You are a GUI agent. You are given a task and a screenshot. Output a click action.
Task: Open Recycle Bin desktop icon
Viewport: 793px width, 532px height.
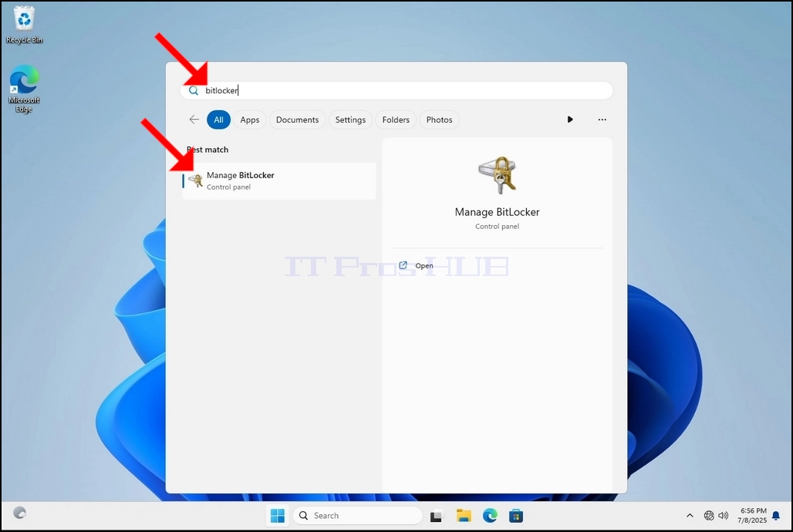24,24
